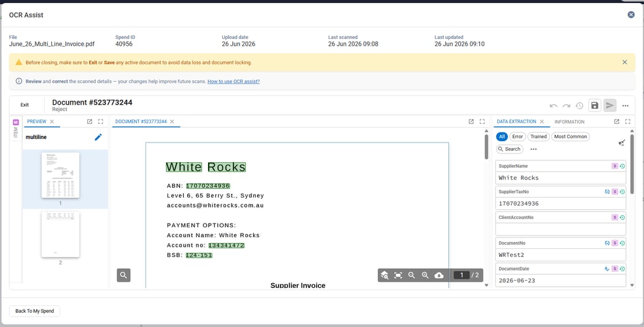
Task: Redo the change using the redo arrow
Action: (x=567, y=106)
